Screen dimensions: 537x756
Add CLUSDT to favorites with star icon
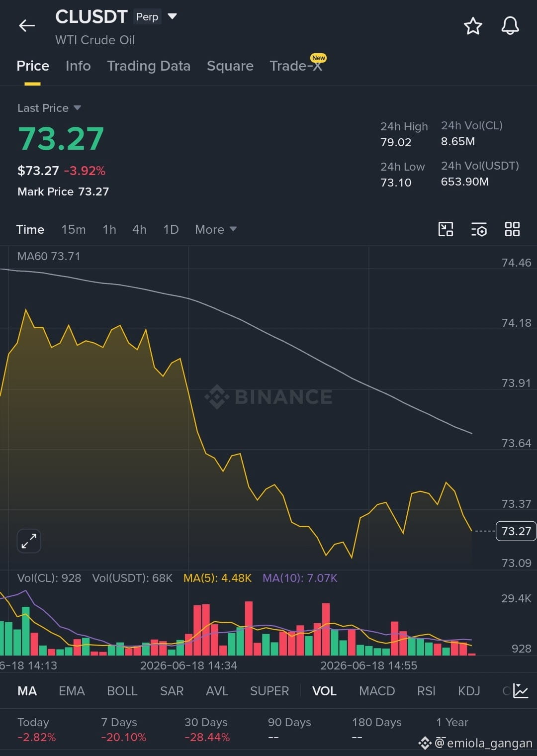point(473,26)
